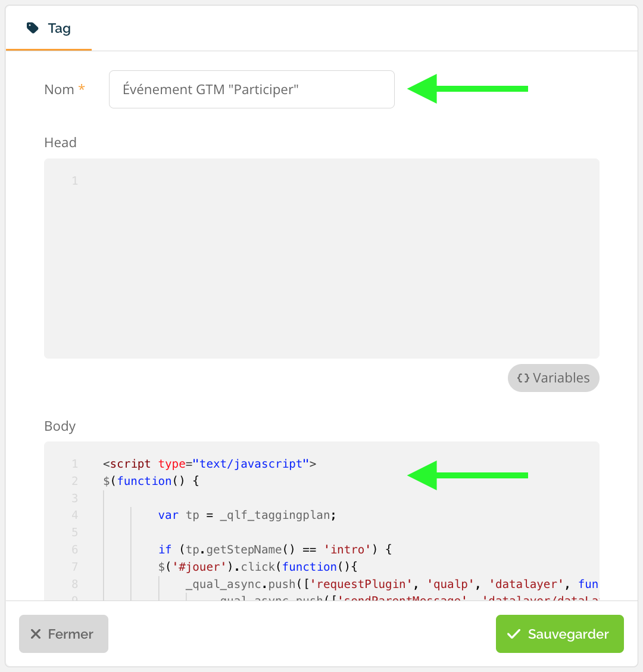Close the dialog with Fermer
Viewport: 643px width, 672px height.
click(63, 634)
